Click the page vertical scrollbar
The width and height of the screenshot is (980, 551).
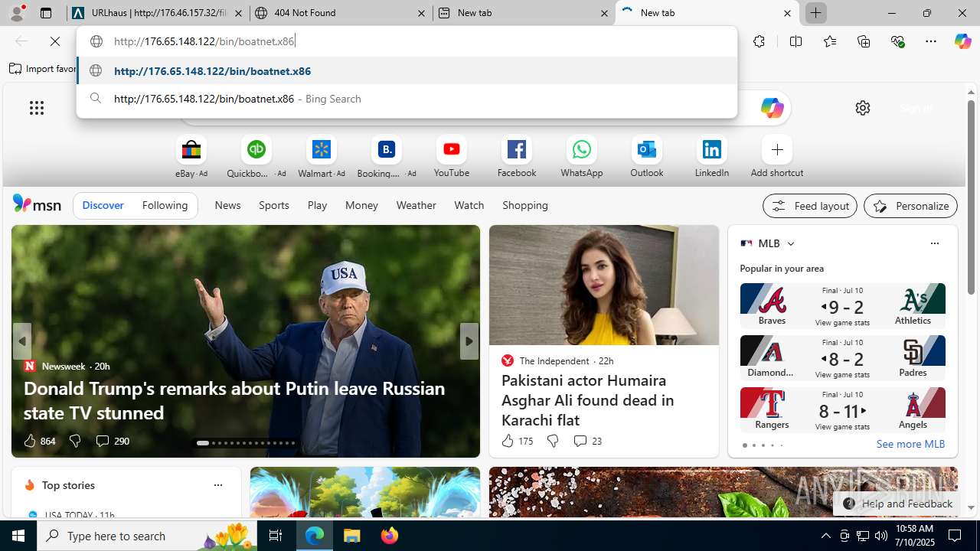tap(971, 196)
